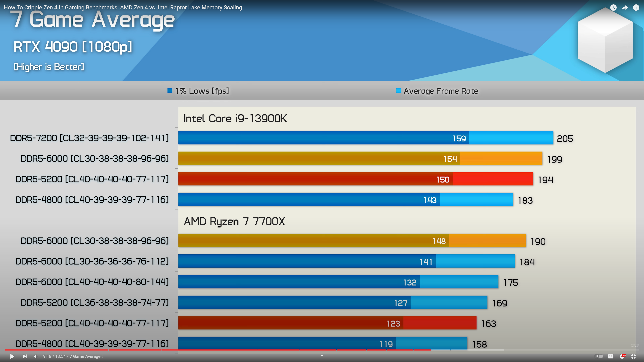Click AMD's DDR5-4800 [CL40-39-39-39-77-116] label
Image resolution: width=644 pixels, height=362 pixels.
coord(92,344)
